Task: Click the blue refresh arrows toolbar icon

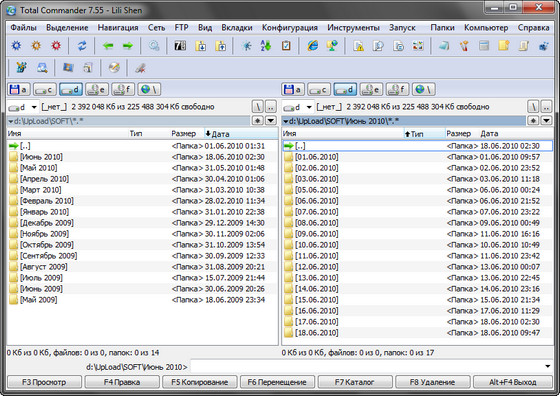Action: (82, 46)
